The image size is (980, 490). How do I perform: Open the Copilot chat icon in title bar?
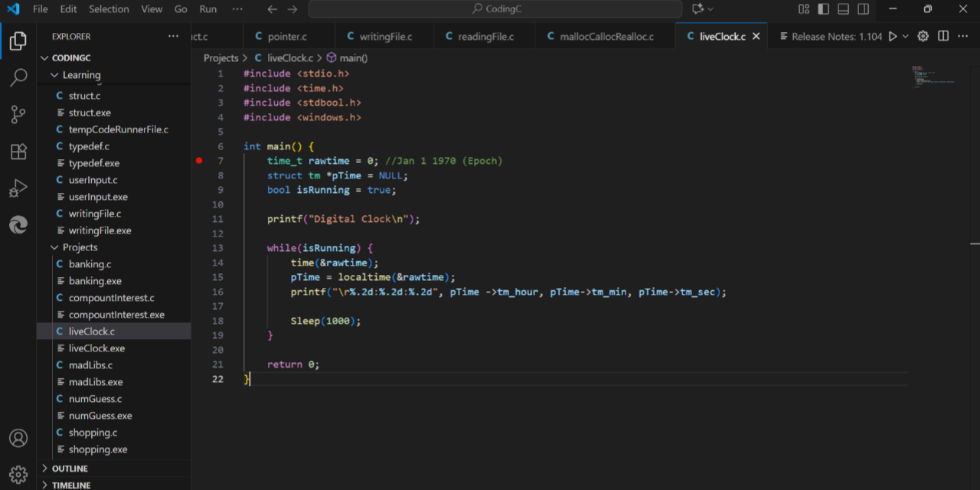pyautogui.click(x=697, y=9)
